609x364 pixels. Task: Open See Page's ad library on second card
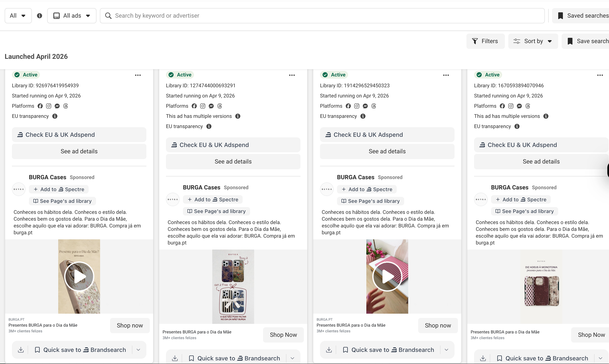tap(216, 211)
